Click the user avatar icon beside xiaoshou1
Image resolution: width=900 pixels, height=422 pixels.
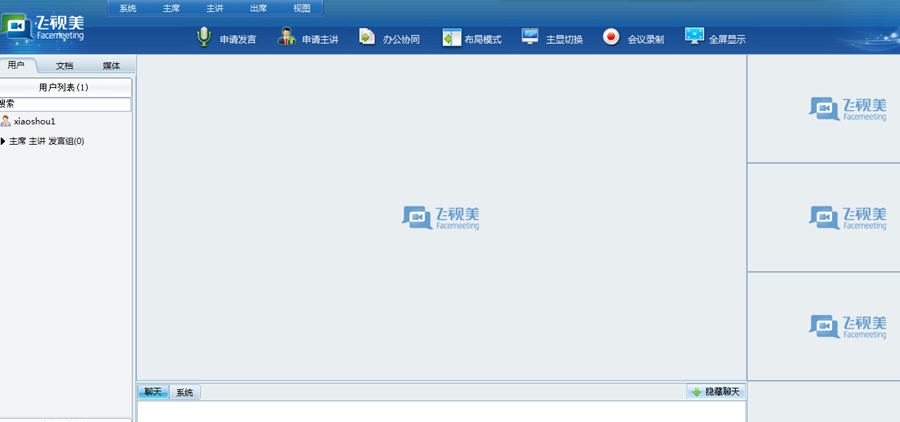click(x=6, y=121)
